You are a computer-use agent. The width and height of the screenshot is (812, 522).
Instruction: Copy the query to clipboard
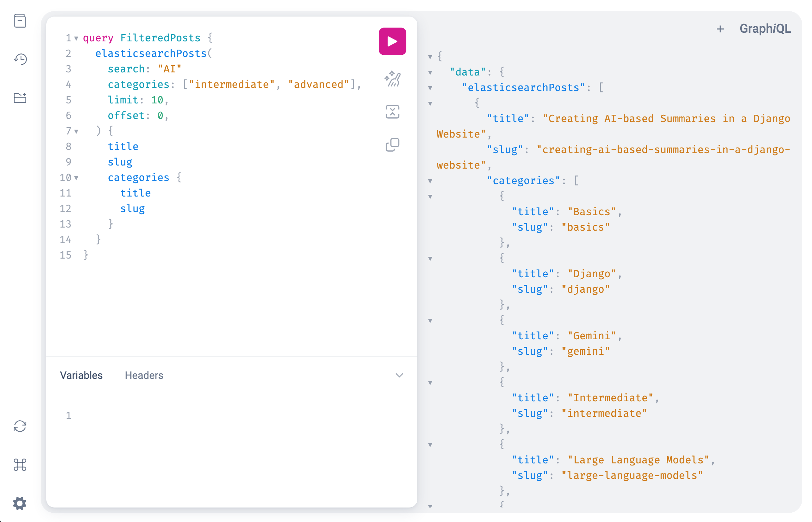click(393, 145)
